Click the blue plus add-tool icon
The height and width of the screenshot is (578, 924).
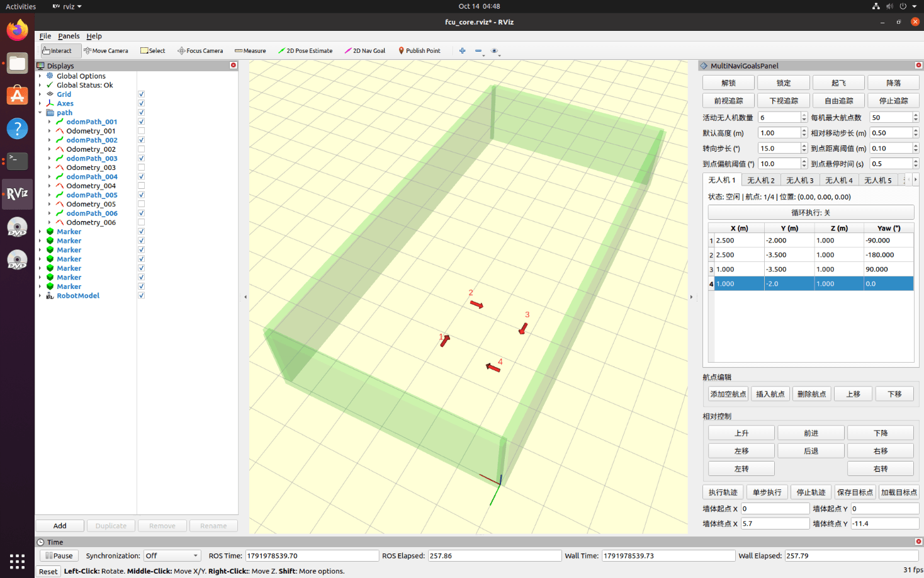[462, 51]
